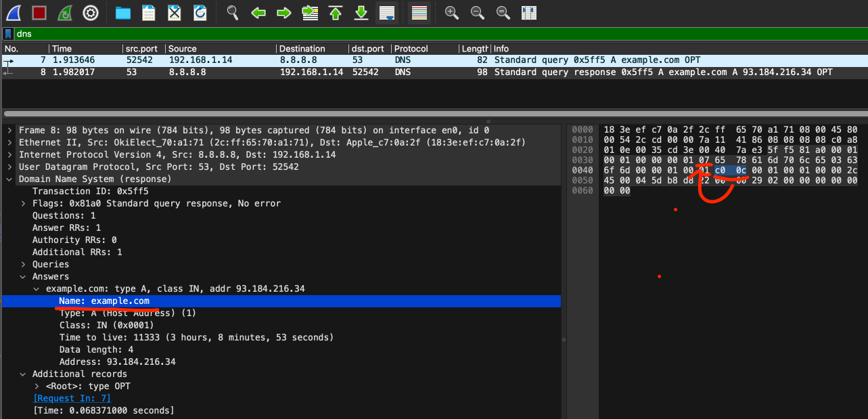868x419 pixels.
Task: Sort by the dst.port column header
Action: (x=369, y=49)
